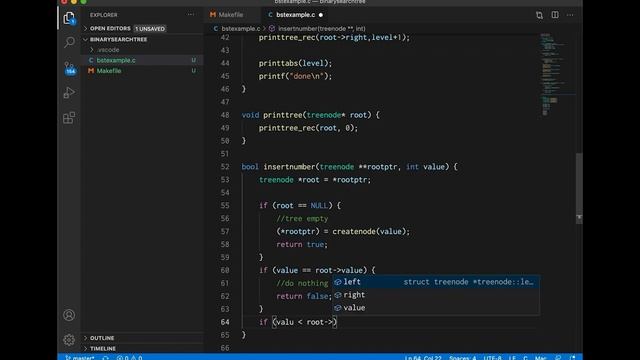Change the LF end-of-line setting
This screenshot has width=640, height=360.
tap(512, 358)
